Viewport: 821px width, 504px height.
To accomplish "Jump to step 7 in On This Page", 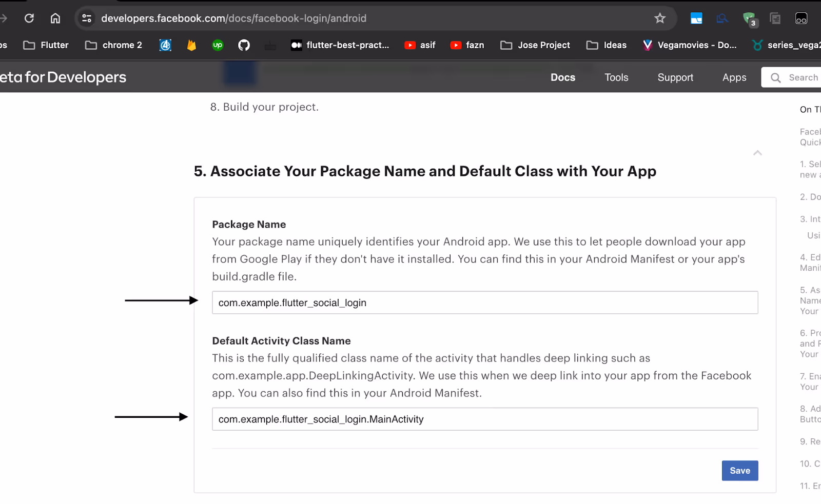I will click(810, 381).
